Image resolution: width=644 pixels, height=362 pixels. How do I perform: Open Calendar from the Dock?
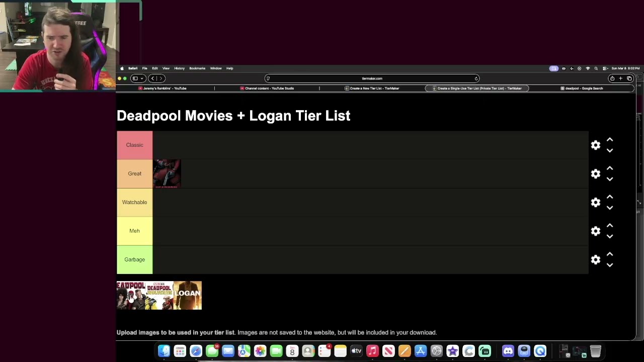(x=292, y=351)
